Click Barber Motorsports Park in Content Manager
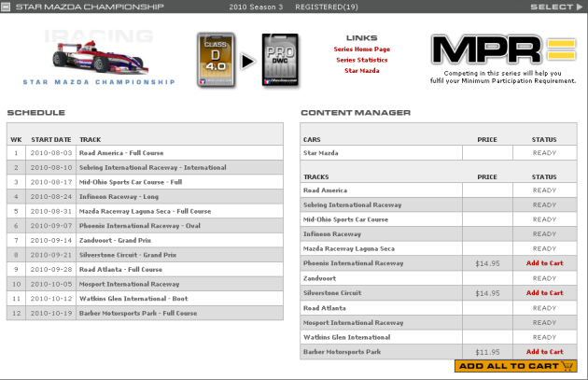588x380 pixels. tap(342, 352)
